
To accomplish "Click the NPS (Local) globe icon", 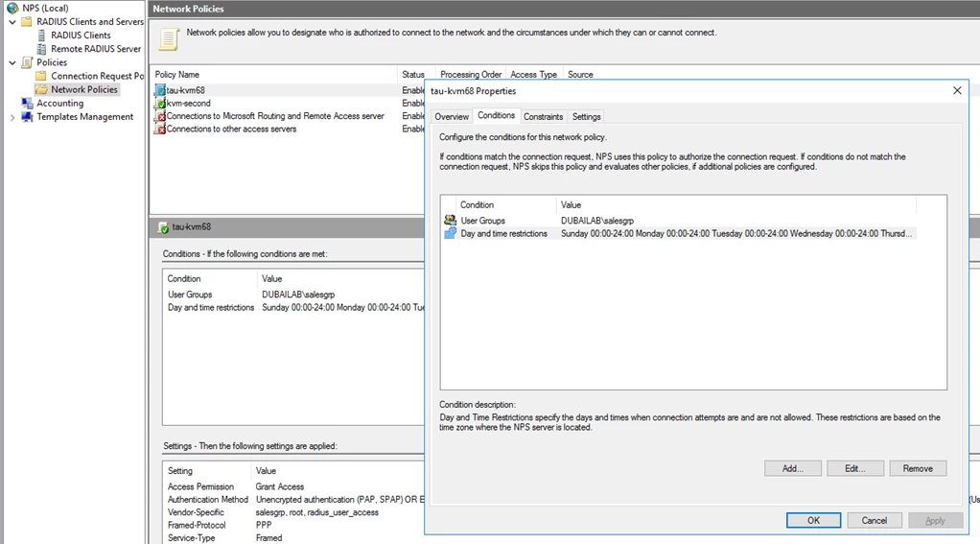I will point(12,8).
